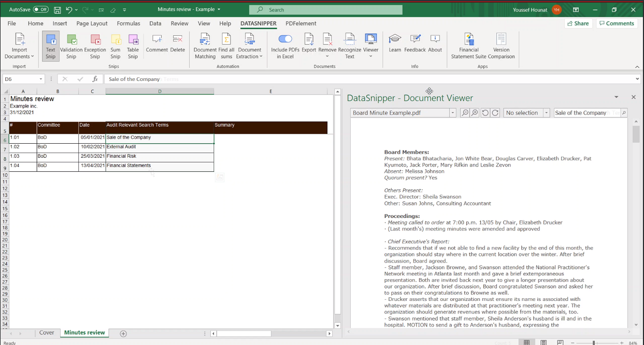644x345 pixels.
Task: Click the status bar zoom-in plus
Action: pyautogui.click(x=622, y=343)
